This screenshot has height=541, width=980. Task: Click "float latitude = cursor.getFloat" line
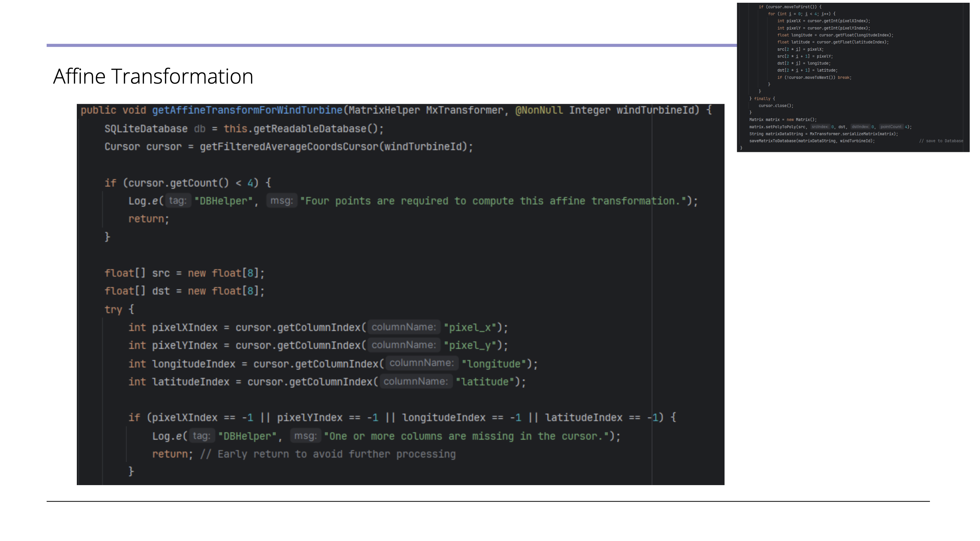(x=833, y=42)
